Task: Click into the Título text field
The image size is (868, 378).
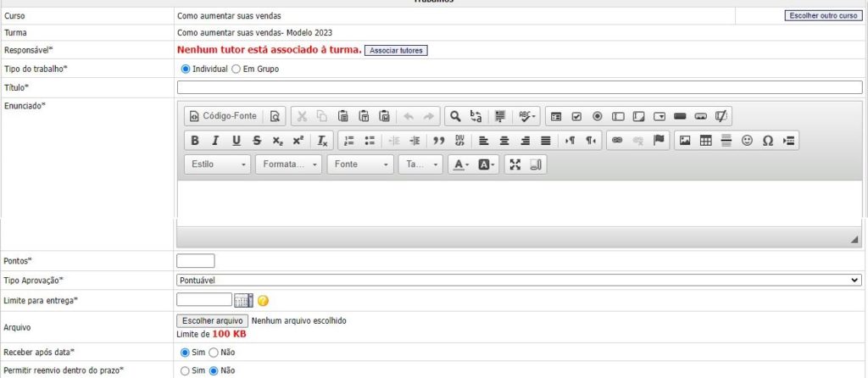Action: point(519,87)
